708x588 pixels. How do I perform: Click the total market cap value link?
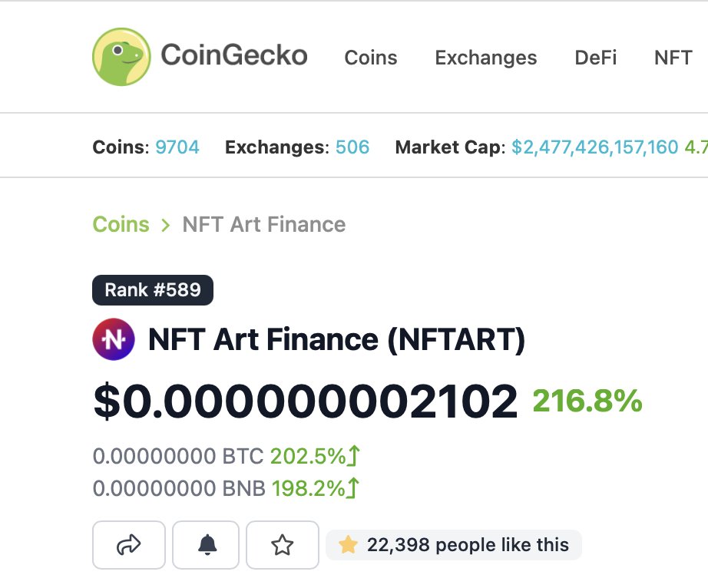click(x=594, y=147)
